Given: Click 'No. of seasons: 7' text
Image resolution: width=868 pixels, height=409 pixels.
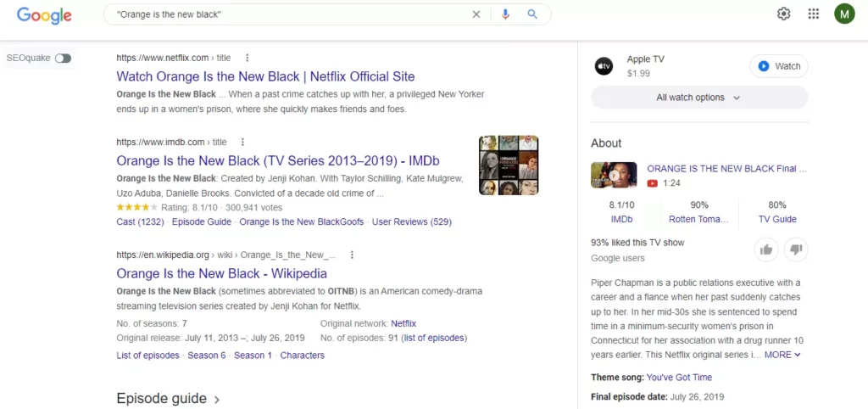Looking at the screenshot, I should point(152,323).
